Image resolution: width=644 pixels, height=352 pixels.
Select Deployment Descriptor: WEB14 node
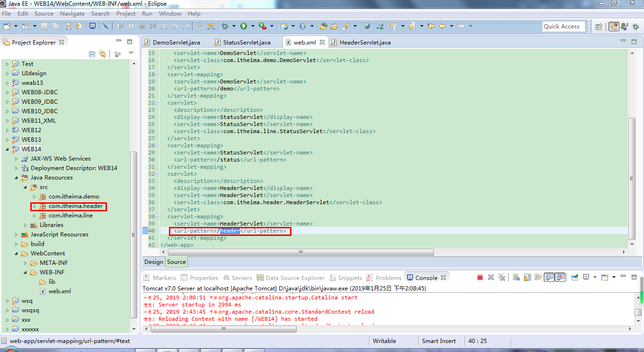click(x=74, y=168)
